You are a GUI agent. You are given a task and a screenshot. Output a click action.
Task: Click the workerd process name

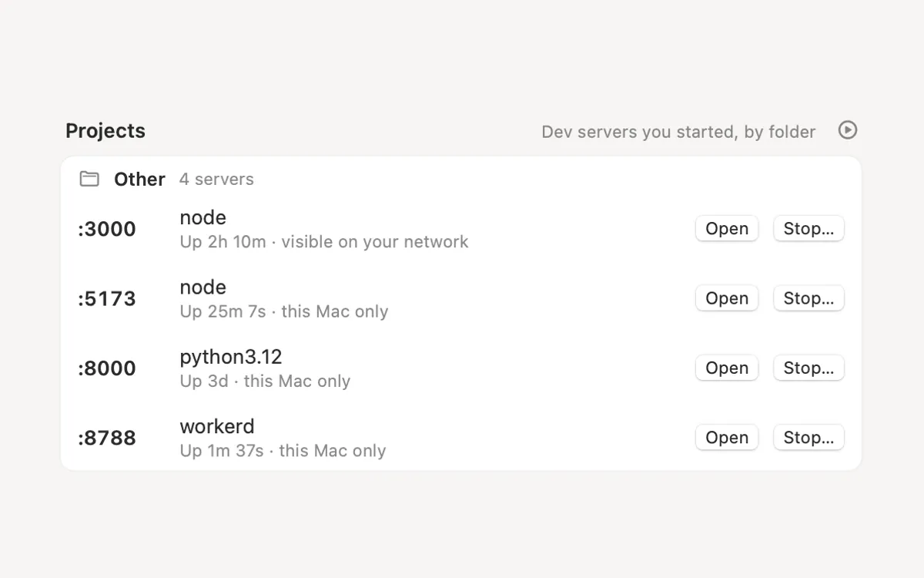point(217,426)
